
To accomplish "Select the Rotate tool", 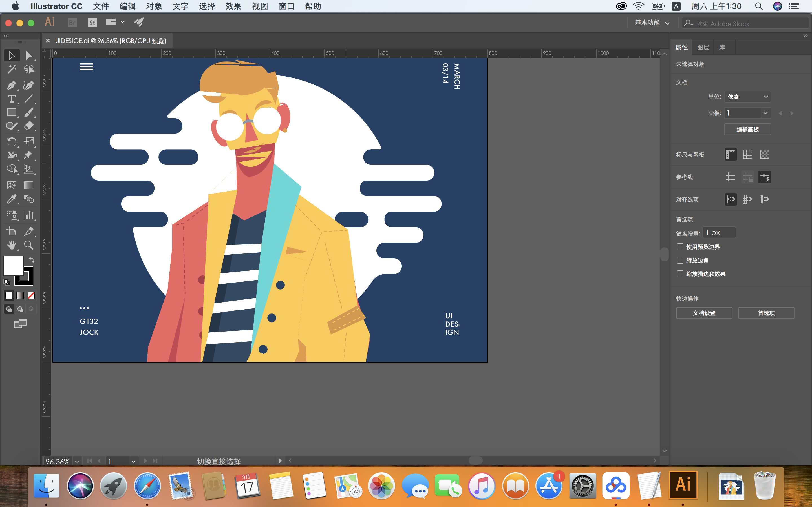I will [11, 141].
